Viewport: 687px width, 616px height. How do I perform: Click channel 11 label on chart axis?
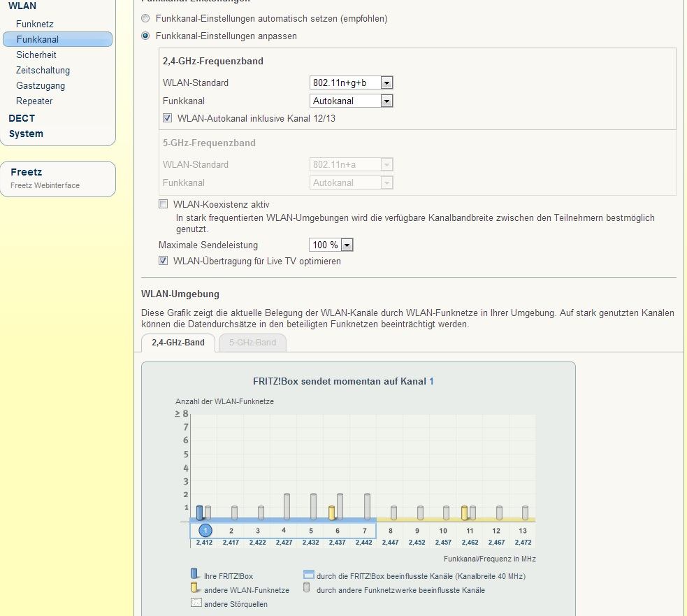(470, 531)
